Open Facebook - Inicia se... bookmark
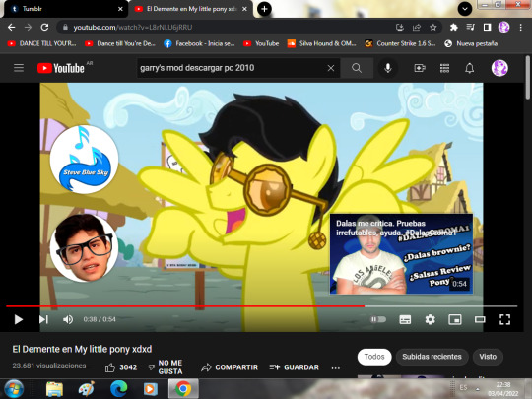Image resolution: width=532 pixels, height=399 pixels. click(199, 43)
